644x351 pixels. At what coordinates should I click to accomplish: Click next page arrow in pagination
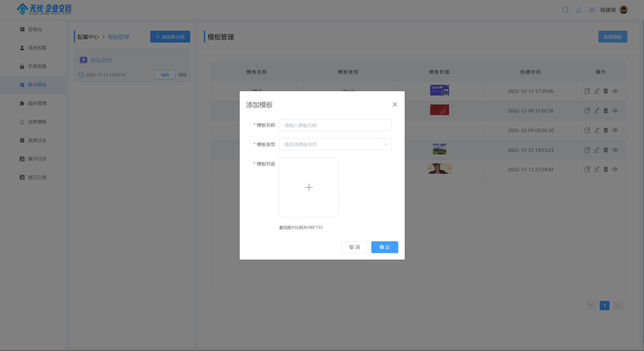[x=618, y=305]
